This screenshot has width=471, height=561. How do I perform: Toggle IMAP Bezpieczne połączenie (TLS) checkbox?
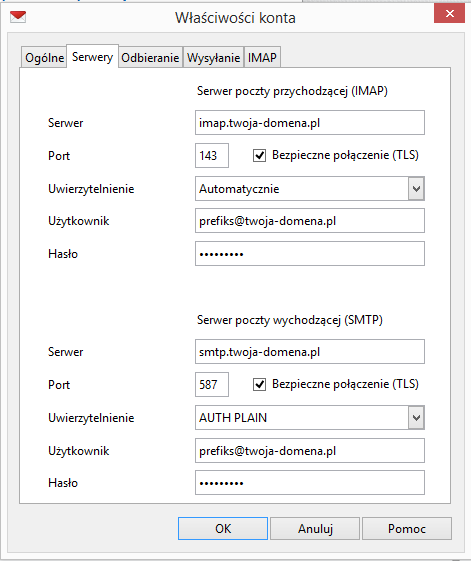[x=259, y=156]
